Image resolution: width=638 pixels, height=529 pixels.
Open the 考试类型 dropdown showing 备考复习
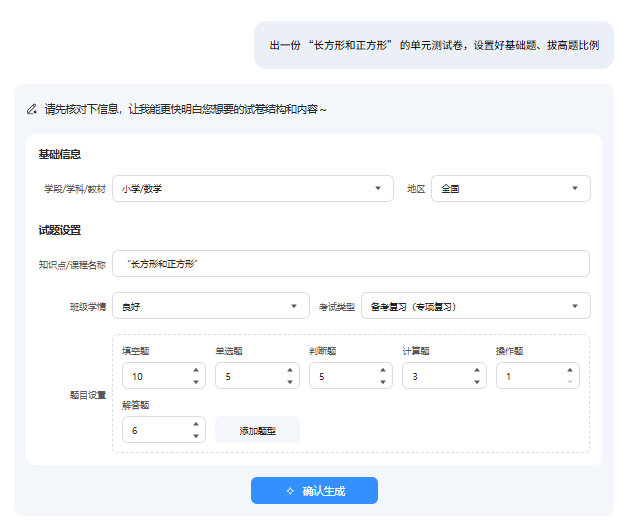pos(476,306)
